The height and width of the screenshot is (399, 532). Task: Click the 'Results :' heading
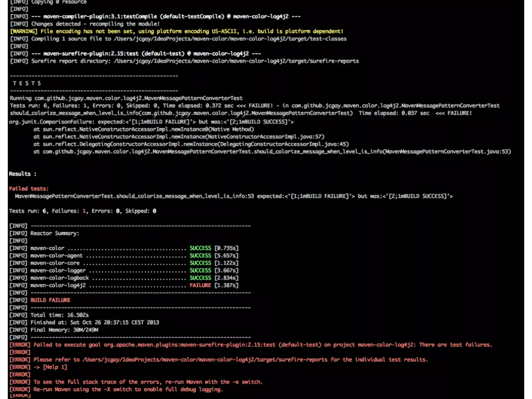23,174
